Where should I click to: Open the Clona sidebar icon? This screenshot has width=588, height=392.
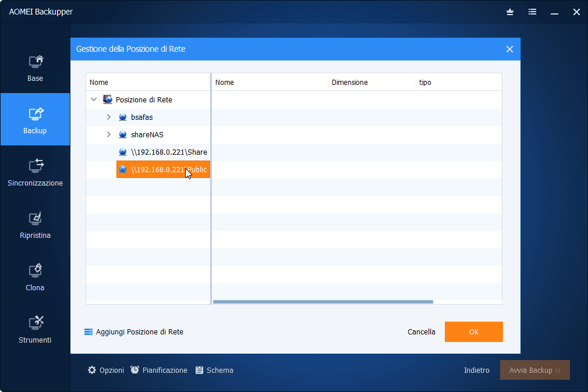point(36,270)
